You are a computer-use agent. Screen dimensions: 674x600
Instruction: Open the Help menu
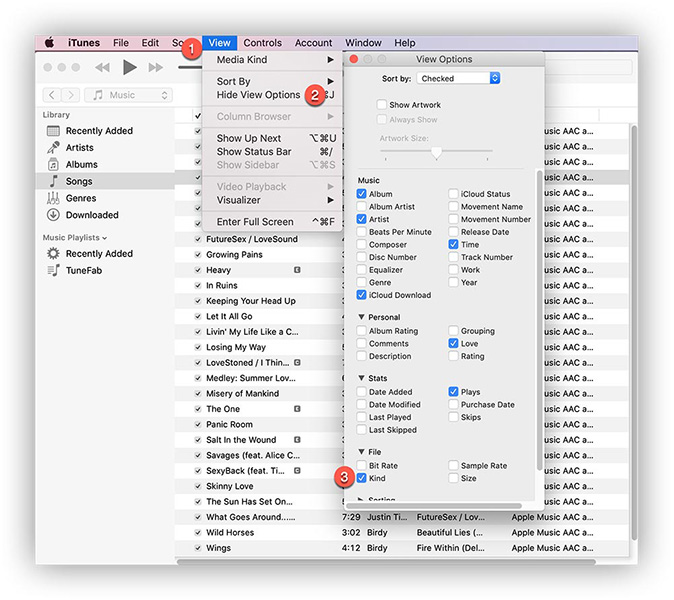tap(405, 43)
